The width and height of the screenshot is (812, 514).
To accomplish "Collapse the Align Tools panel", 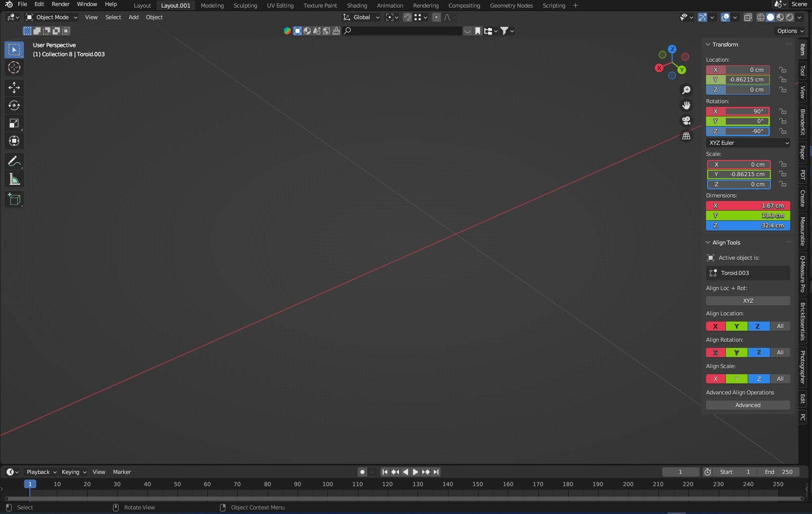I will 708,243.
